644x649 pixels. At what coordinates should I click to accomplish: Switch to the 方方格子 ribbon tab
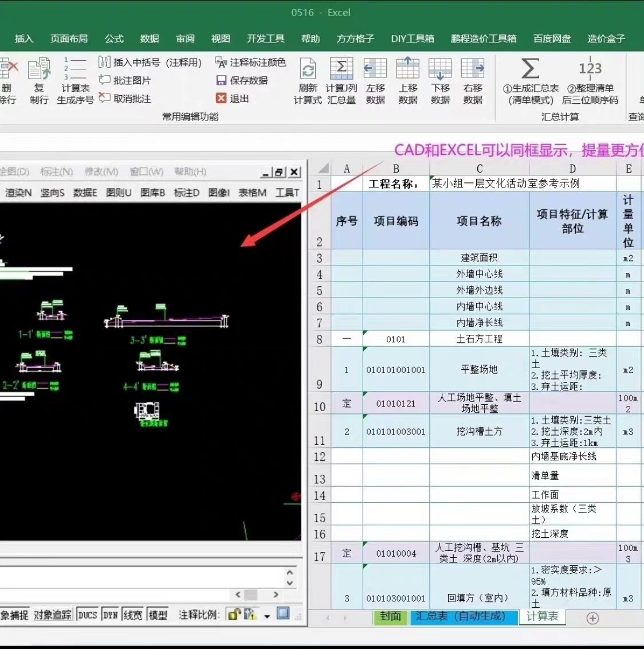tap(355, 38)
